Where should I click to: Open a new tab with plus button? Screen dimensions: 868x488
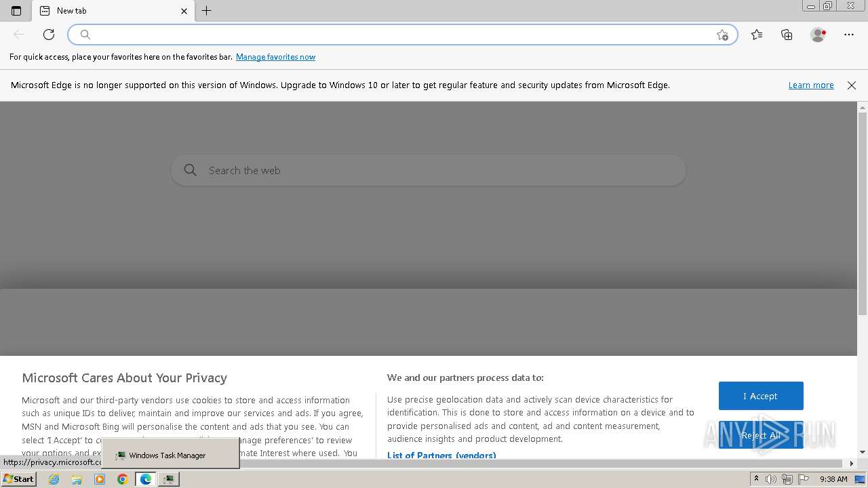tap(207, 11)
